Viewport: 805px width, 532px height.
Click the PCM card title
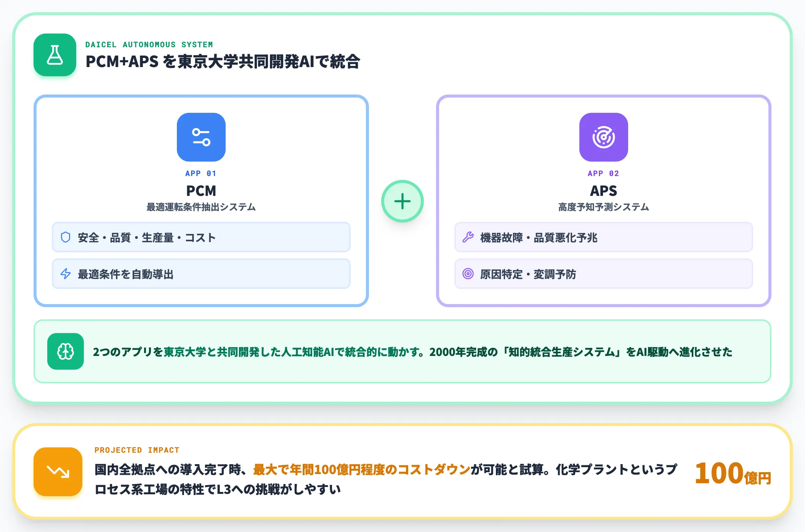201,191
